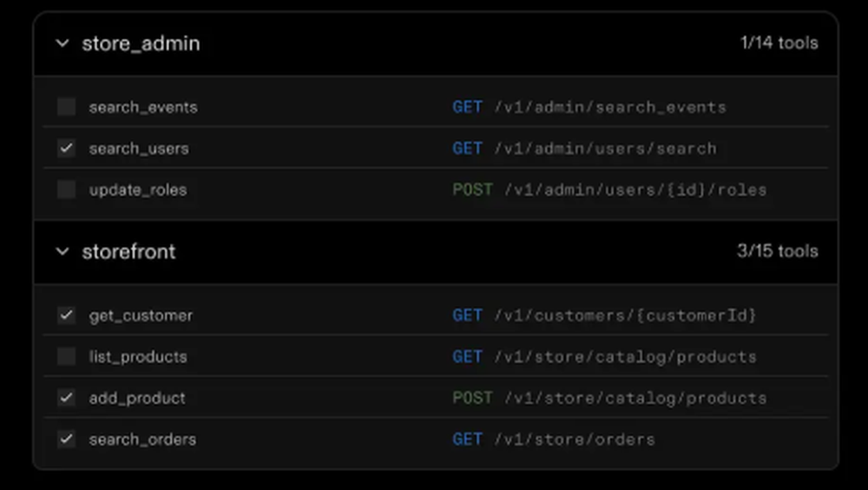Click the 3/15 tools counter

point(777,252)
